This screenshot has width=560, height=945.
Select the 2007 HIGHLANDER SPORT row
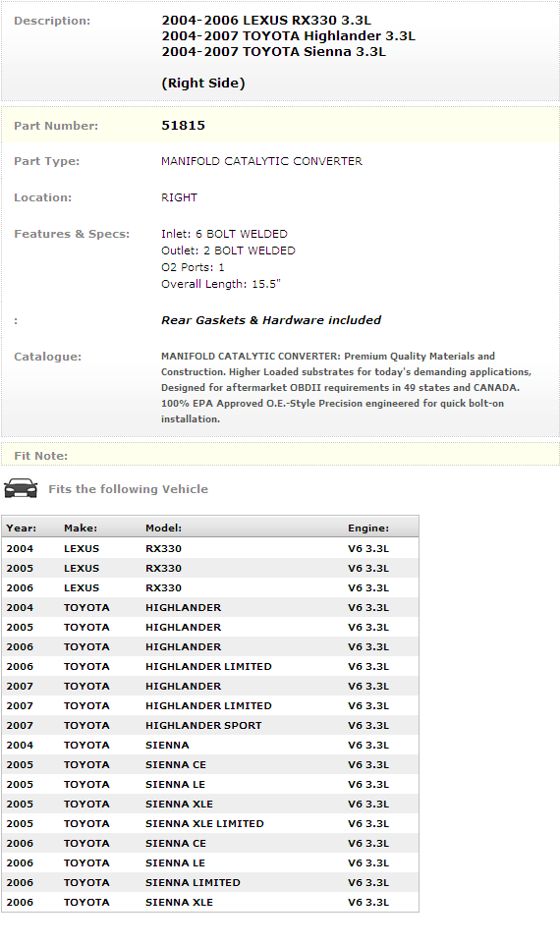(x=210, y=726)
